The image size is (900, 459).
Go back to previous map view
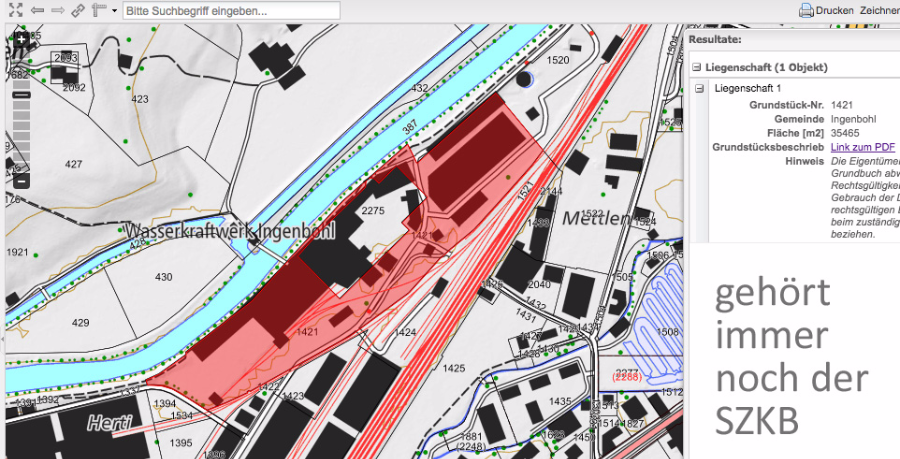pos(36,10)
